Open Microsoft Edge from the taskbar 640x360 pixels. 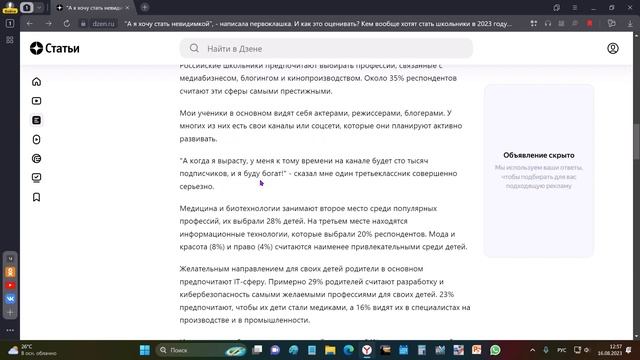coord(349,350)
